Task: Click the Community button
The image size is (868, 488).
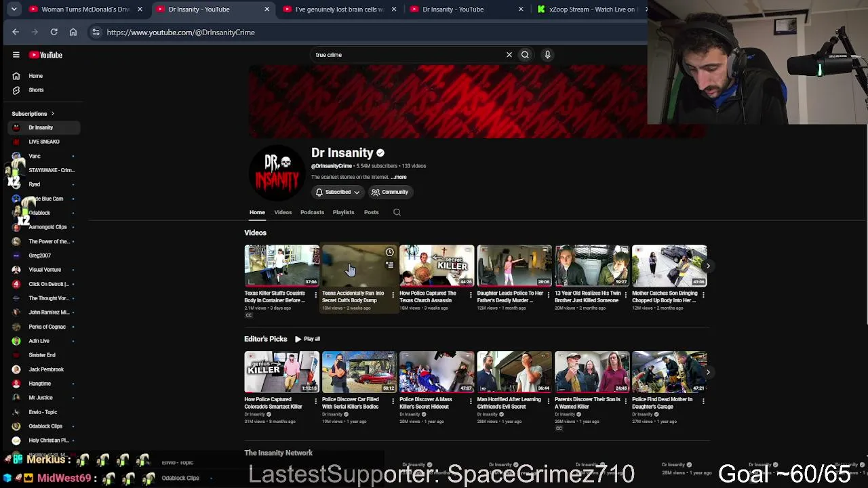Action: click(389, 192)
